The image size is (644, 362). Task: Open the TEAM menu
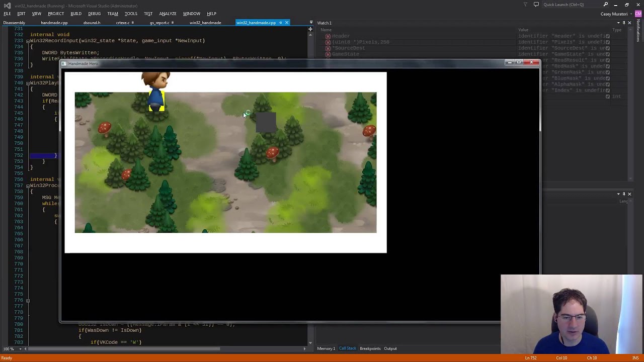click(113, 14)
